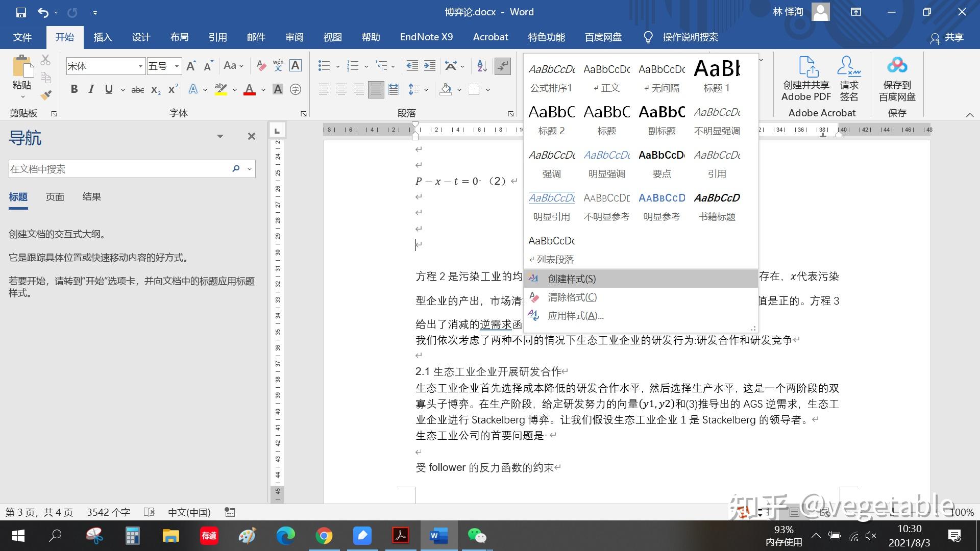Viewport: 980px width, 551px height.
Task: Toggle show paragraph marks button
Action: [x=503, y=66]
